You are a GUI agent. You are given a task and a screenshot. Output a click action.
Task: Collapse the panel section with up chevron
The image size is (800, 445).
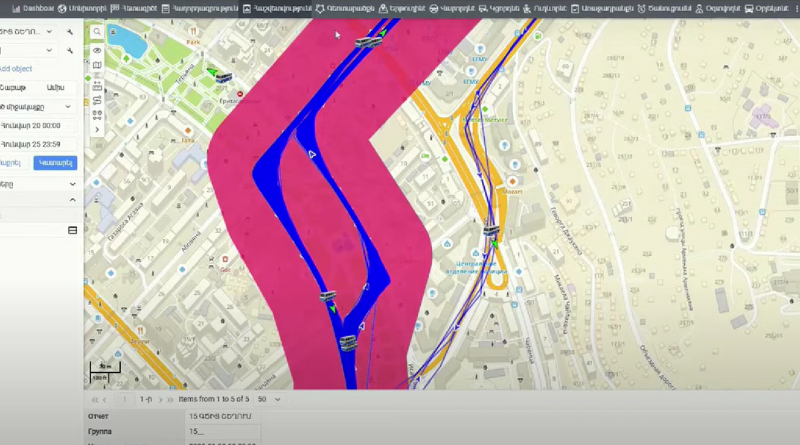coord(72,200)
